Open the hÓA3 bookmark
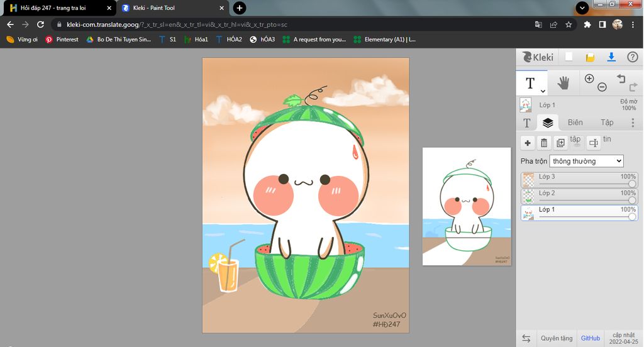 (262, 40)
